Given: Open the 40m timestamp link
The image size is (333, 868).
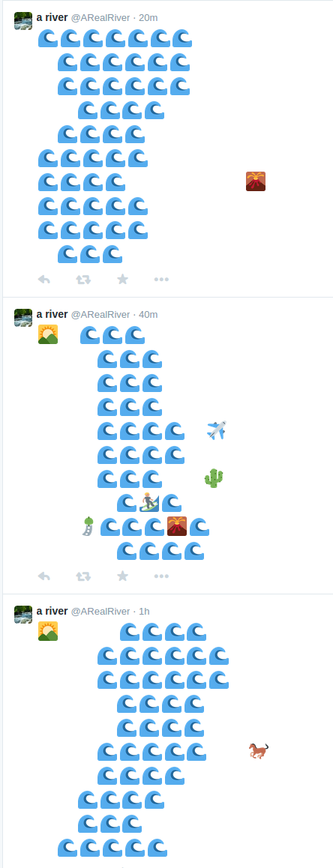Looking at the screenshot, I should [x=148, y=314].
